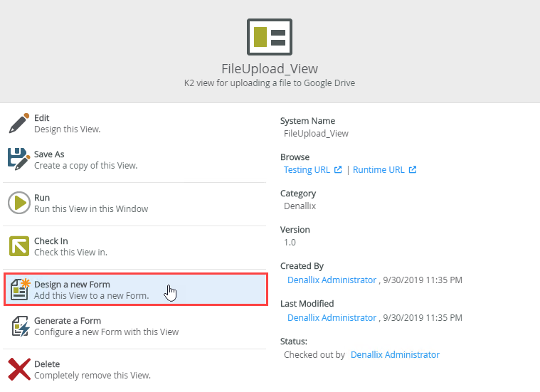Click the large FileUpload_View header icon

[x=270, y=37]
